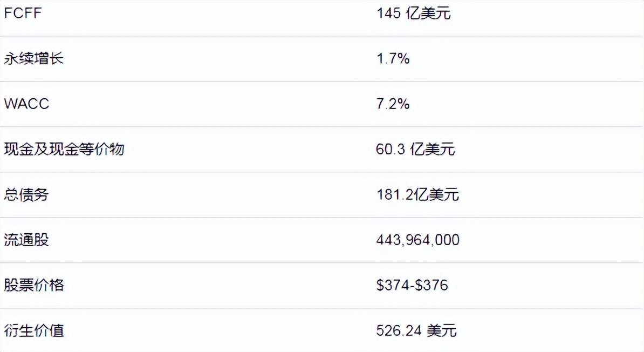Click the 衍生价值 label
Image resolution: width=644 pixels, height=352 pixels.
(34, 330)
